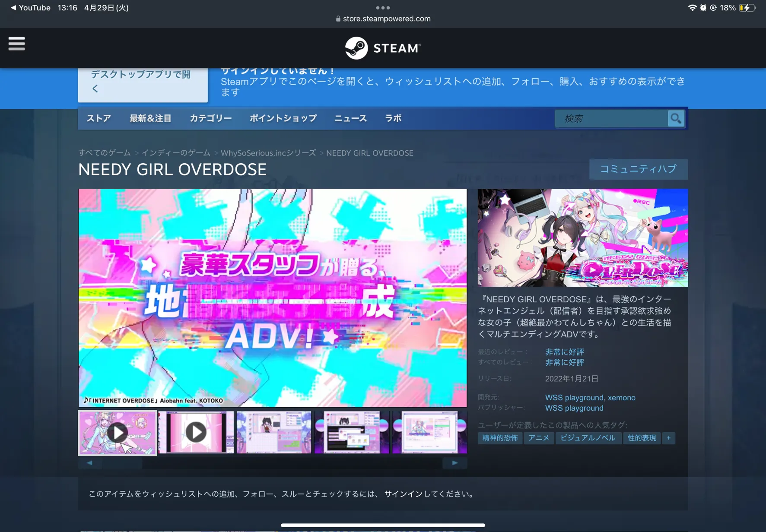
Task: Select the 性的表現 tag
Action: click(642, 438)
